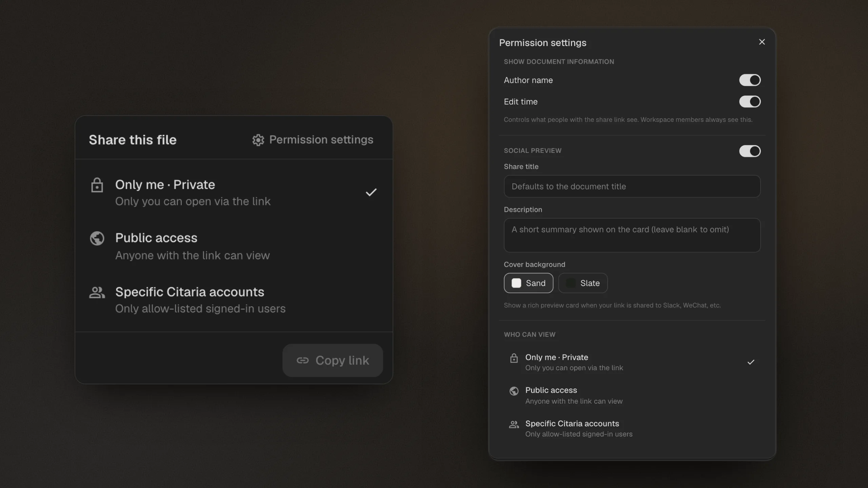Click the globe icon in the Share this file card

(97, 238)
